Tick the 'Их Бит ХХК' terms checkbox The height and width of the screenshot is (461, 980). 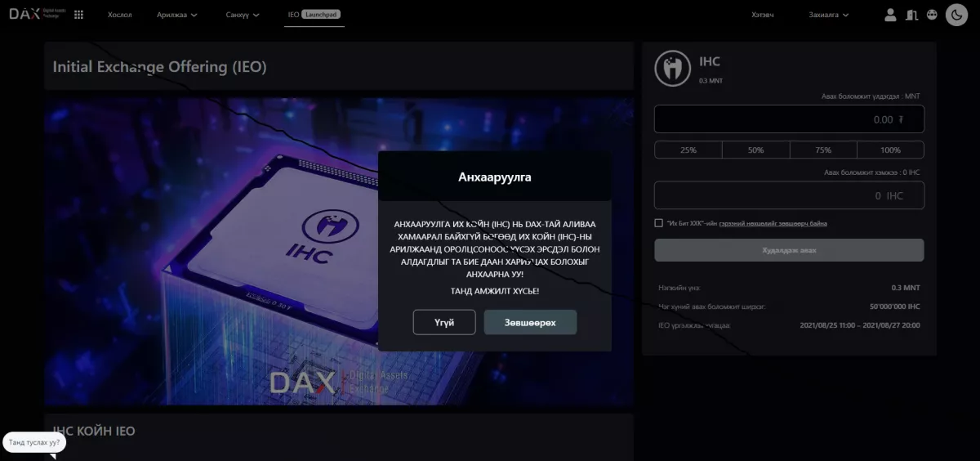click(x=658, y=222)
